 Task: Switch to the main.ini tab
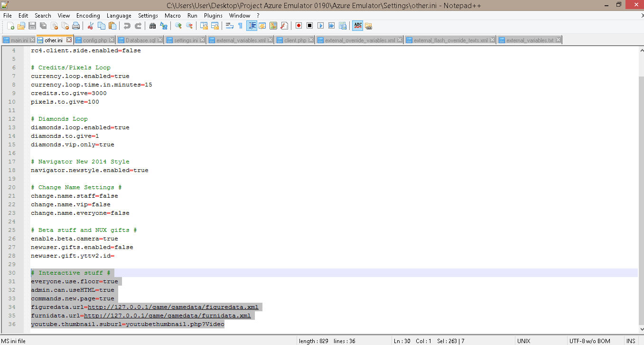pyautogui.click(x=19, y=40)
